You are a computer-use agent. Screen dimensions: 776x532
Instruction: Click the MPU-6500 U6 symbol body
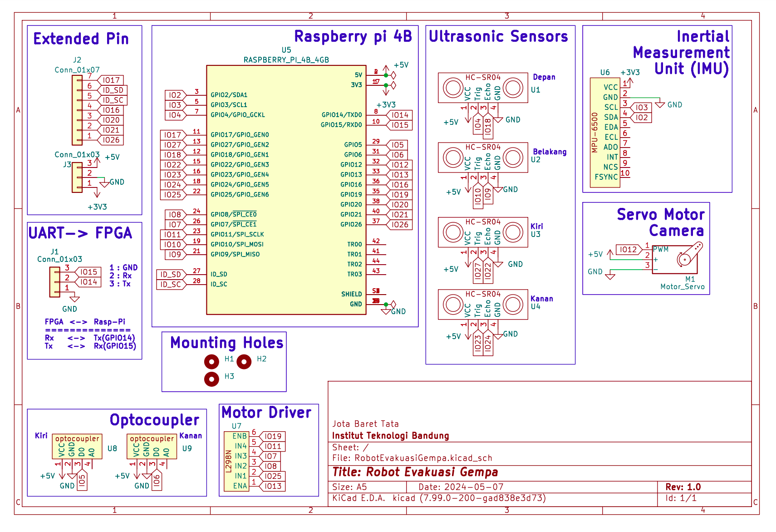(605, 133)
